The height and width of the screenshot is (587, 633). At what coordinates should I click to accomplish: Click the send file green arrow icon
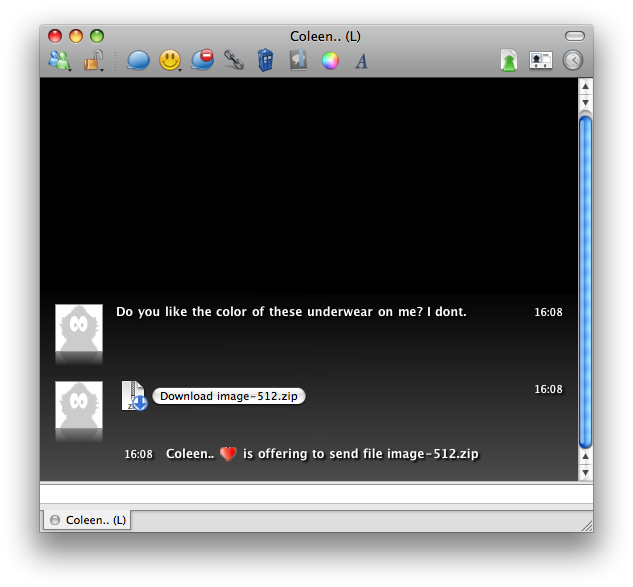click(509, 61)
